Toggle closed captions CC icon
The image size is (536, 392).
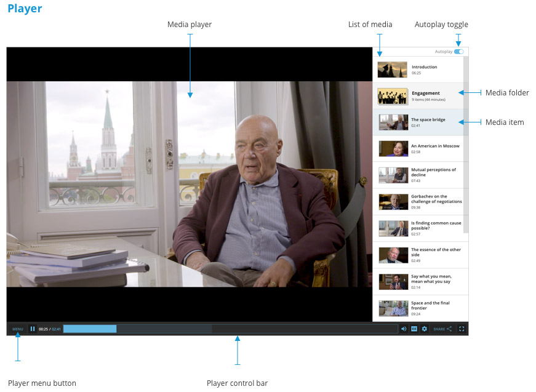pos(414,329)
